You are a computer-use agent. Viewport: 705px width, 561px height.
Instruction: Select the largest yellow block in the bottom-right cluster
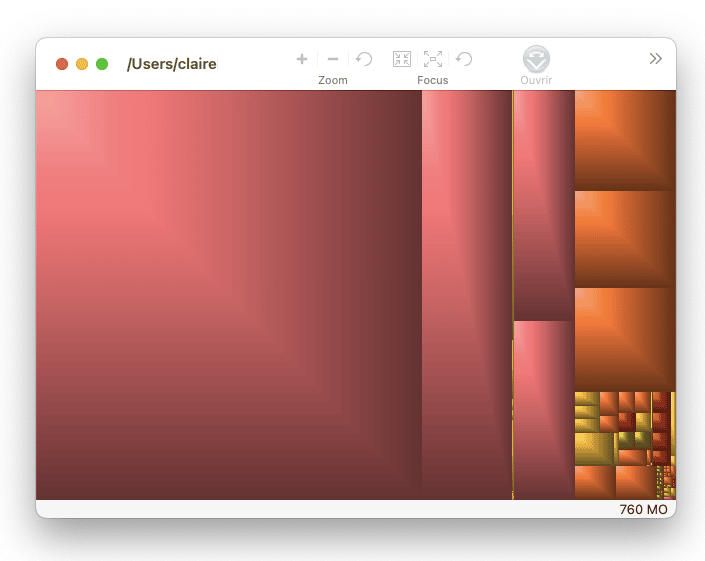[594, 448]
